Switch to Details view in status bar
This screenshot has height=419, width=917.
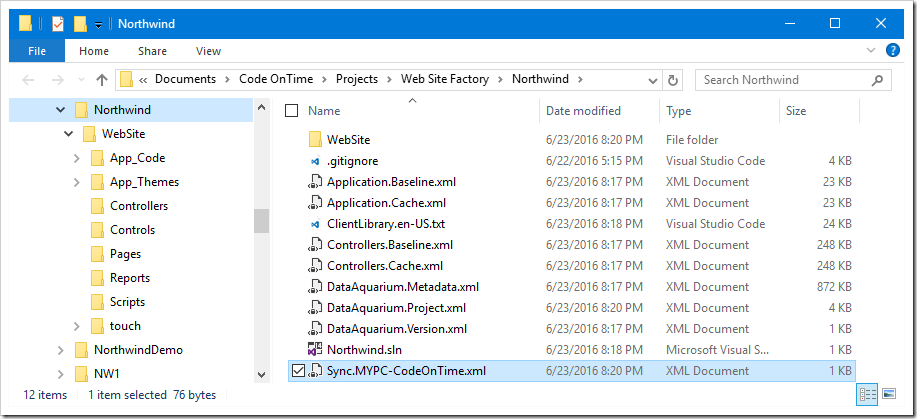pyautogui.click(x=866, y=395)
